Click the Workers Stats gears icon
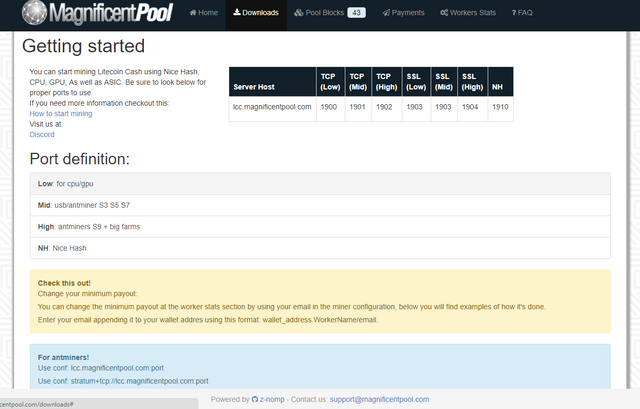 click(x=444, y=13)
